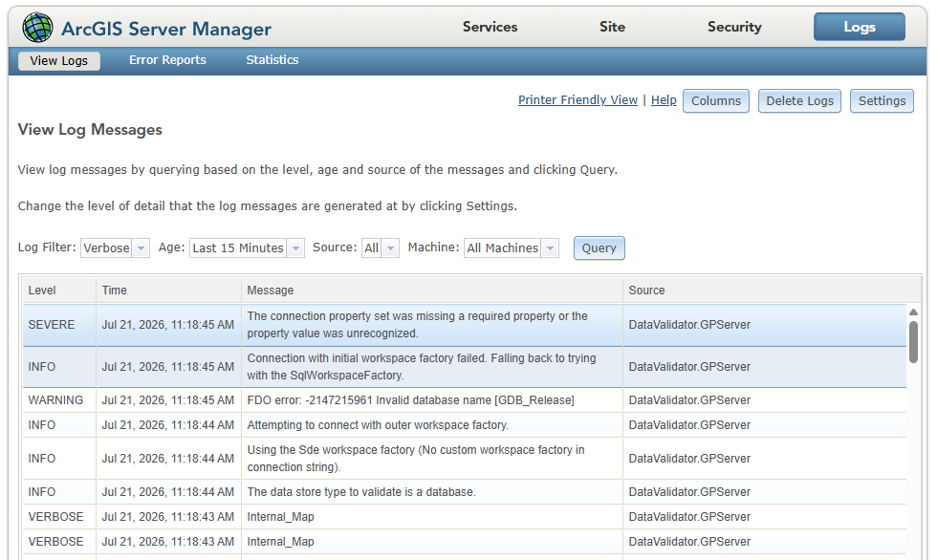Open the Help link

(664, 100)
